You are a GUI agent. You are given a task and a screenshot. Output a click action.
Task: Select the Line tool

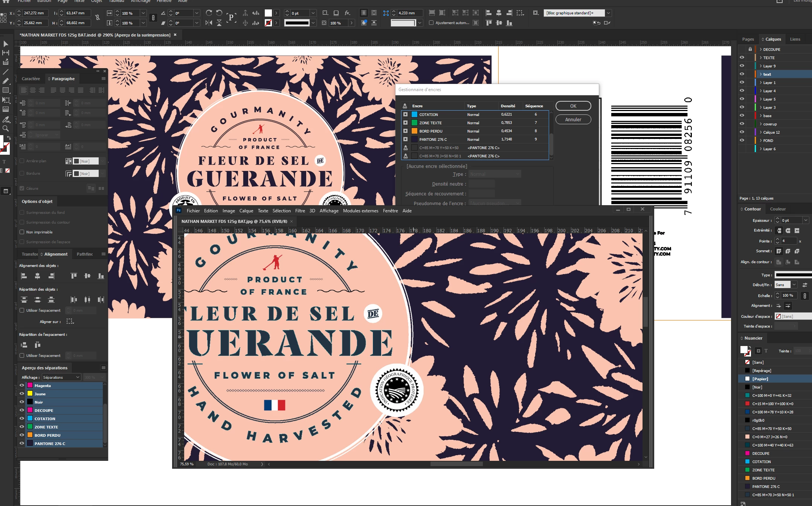point(6,72)
